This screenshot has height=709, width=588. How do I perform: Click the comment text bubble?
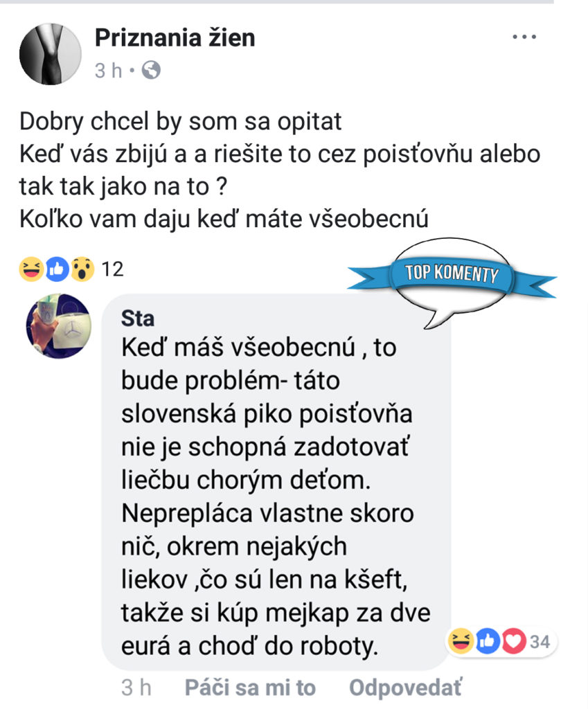click(276, 482)
